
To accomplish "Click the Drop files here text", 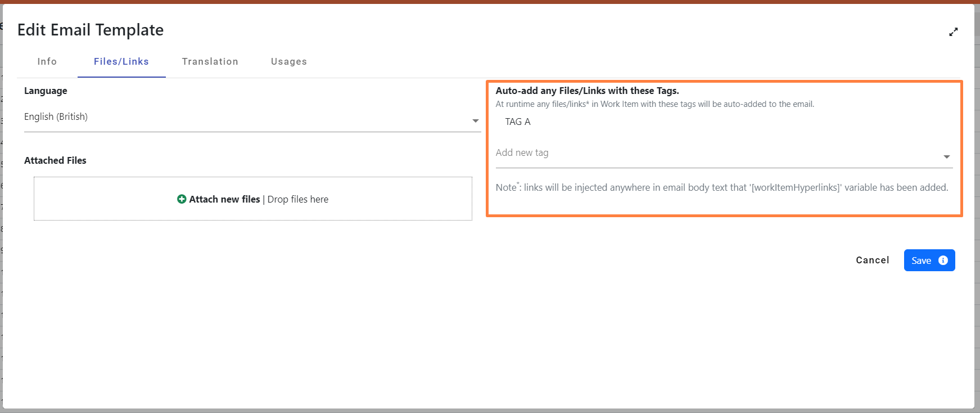I will click(298, 199).
